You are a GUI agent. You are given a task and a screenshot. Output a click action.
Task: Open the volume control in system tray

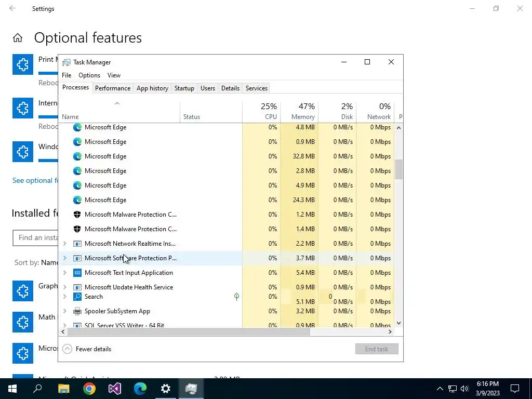(x=464, y=389)
